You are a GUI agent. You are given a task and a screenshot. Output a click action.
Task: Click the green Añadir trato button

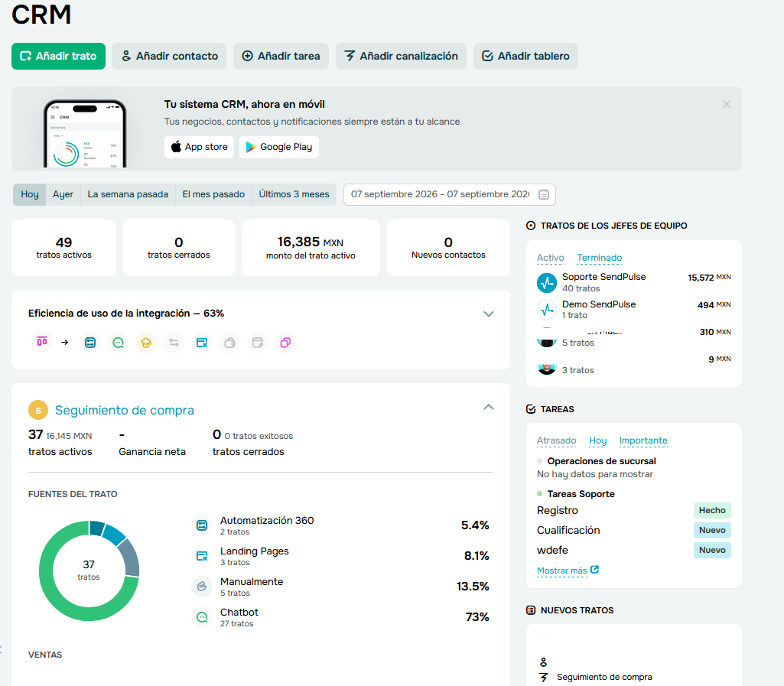58,56
